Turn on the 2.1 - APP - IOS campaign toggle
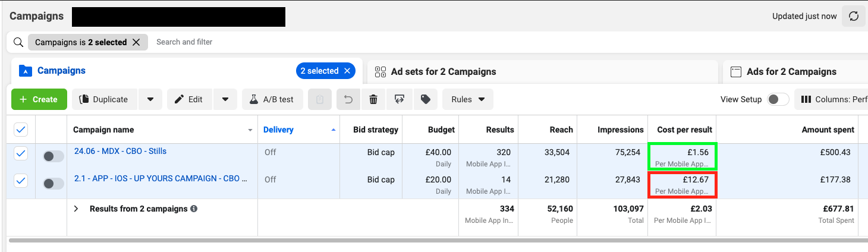This screenshot has height=252, width=868. (x=54, y=184)
